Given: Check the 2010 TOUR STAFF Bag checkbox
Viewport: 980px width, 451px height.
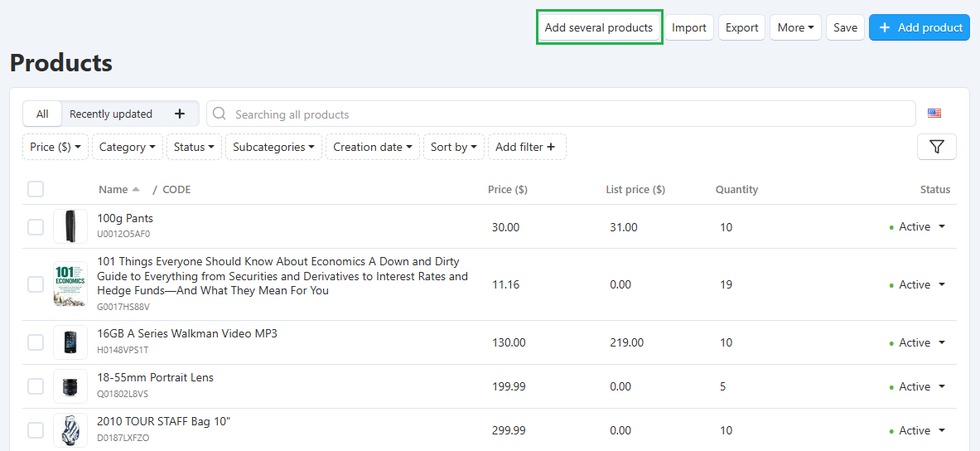Looking at the screenshot, I should 36,430.
